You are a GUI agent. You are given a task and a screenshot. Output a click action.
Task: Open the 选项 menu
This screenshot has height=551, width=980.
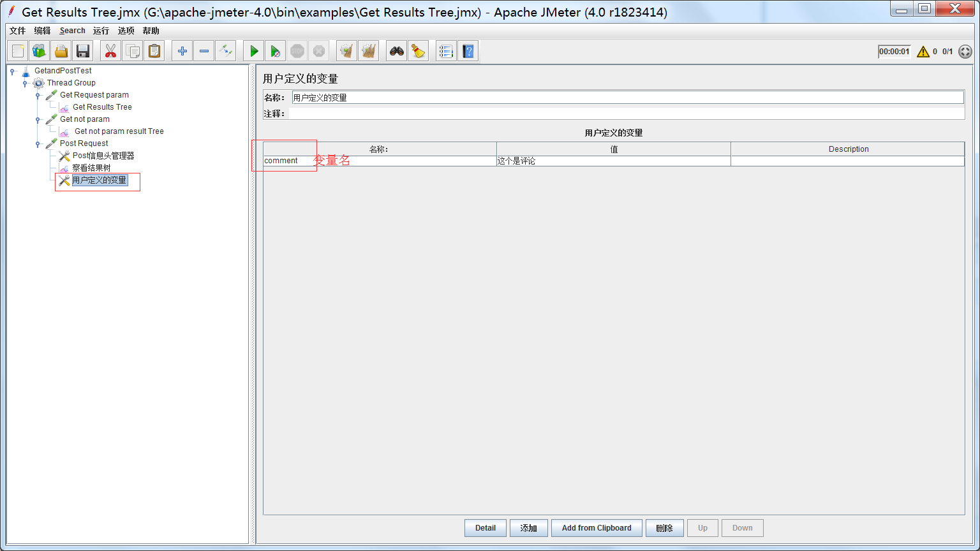coord(125,30)
